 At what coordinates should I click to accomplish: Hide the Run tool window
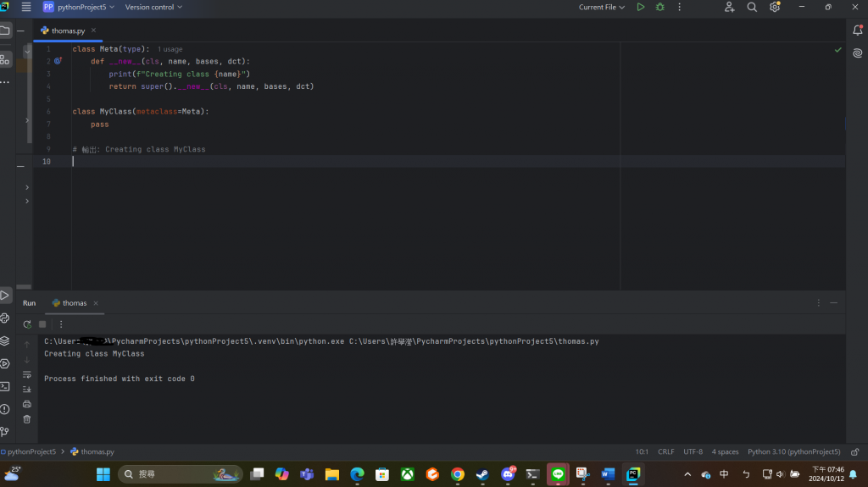834,302
